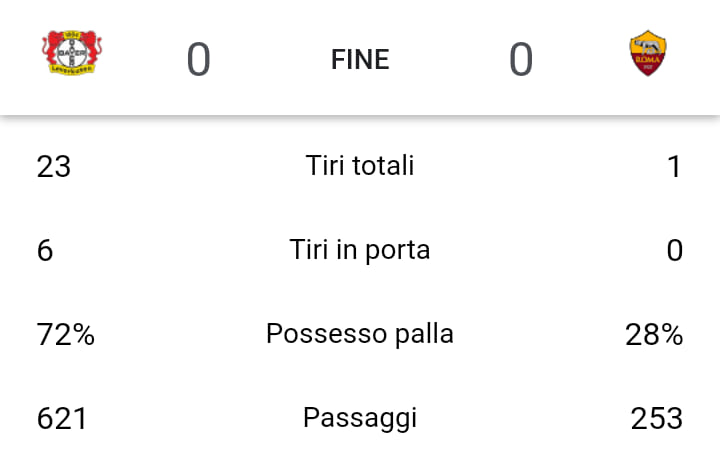The image size is (720, 472).
Task: Open the Tiri totali stat row
Action: (x=360, y=165)
